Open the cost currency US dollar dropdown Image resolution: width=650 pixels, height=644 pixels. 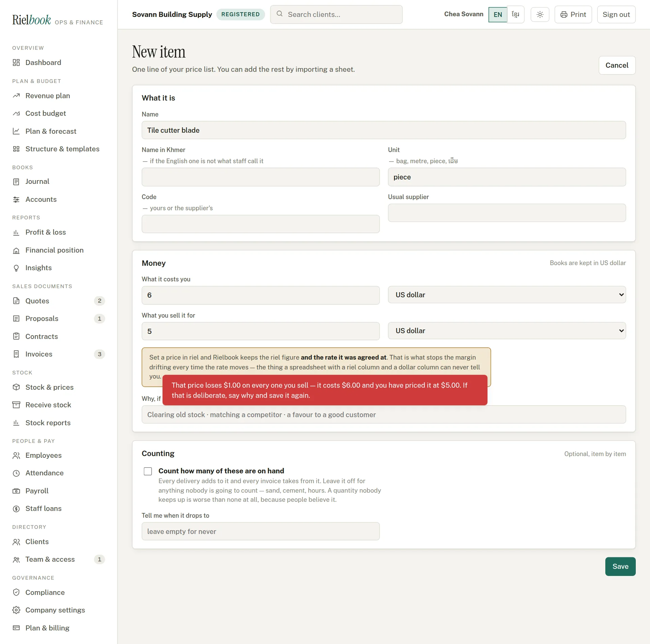[507, 295]
